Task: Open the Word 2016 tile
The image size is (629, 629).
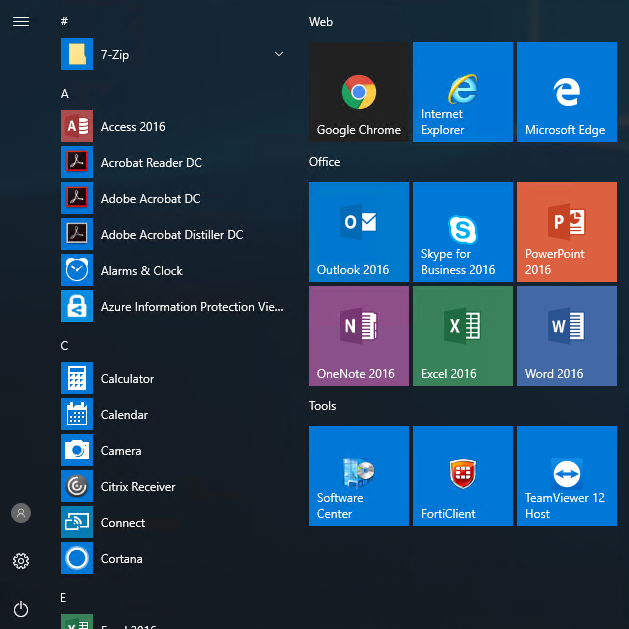Action: (566, 336)
